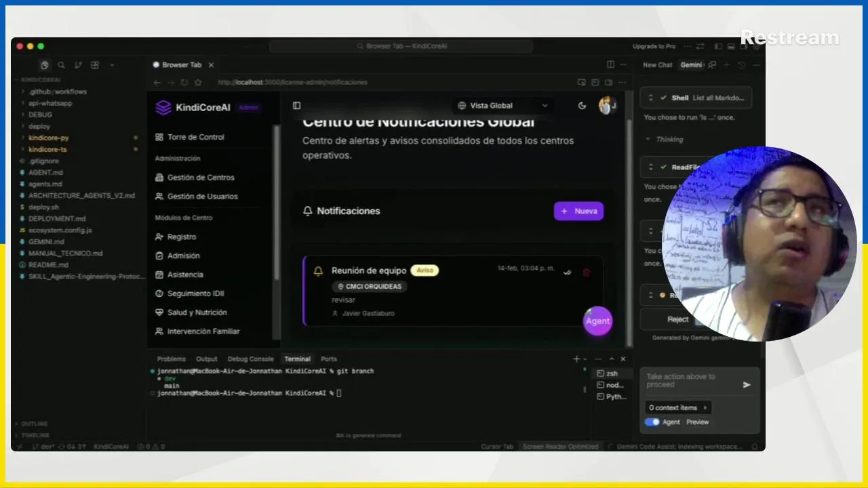Maximize the terminal panel chevron

[612, 359]
